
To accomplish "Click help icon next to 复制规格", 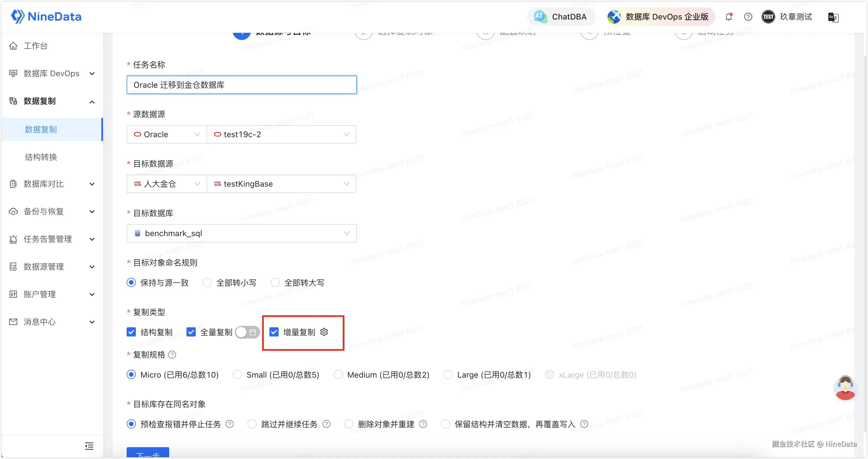I will 172,355.
